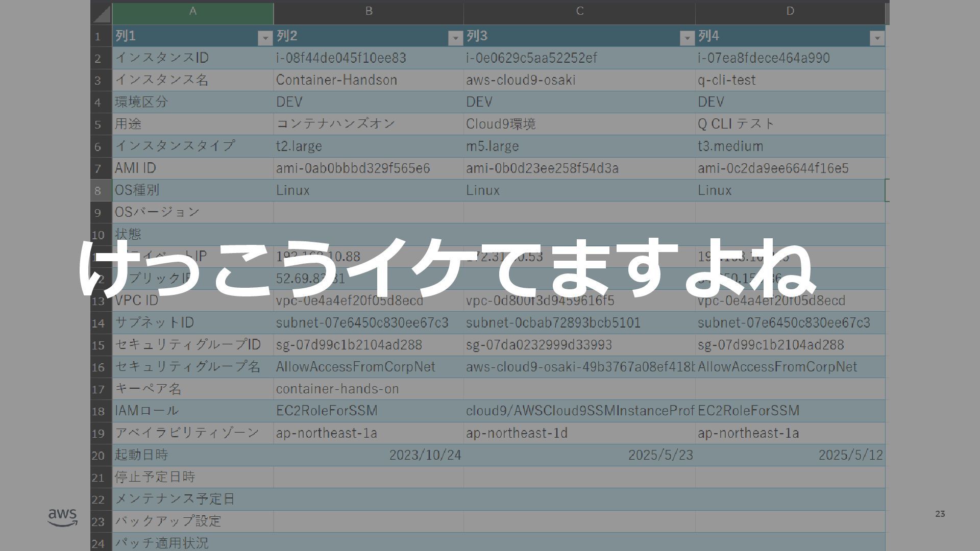Click the empty OSバージョン cell in column B
The image size is (980, 551).
(367, 212)
